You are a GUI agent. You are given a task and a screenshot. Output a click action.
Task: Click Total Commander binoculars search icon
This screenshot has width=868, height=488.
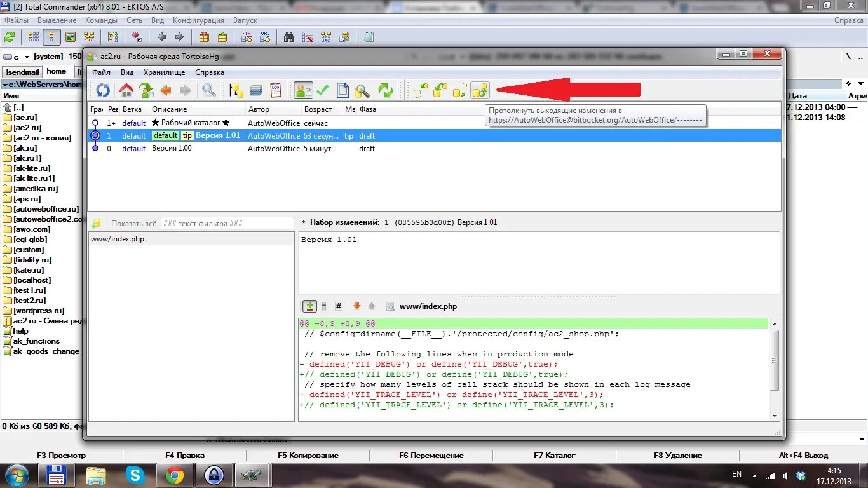289,37
